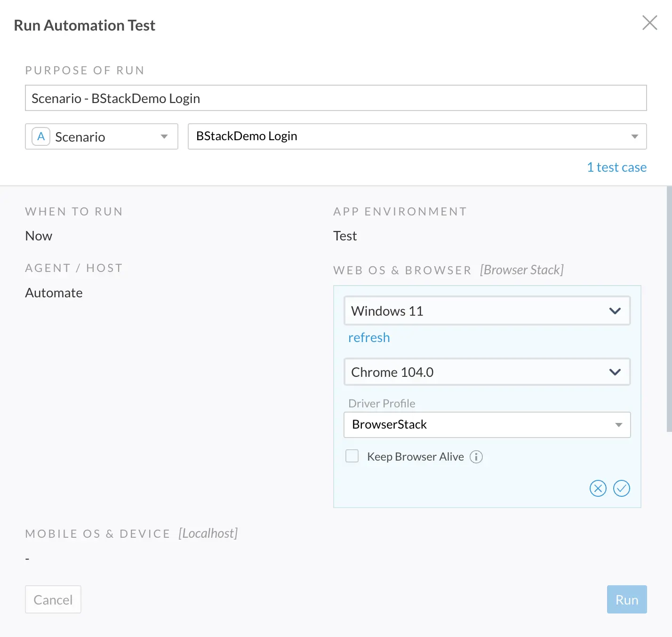
Task: Close the Run Automation Test dialog
Action: 649,23
